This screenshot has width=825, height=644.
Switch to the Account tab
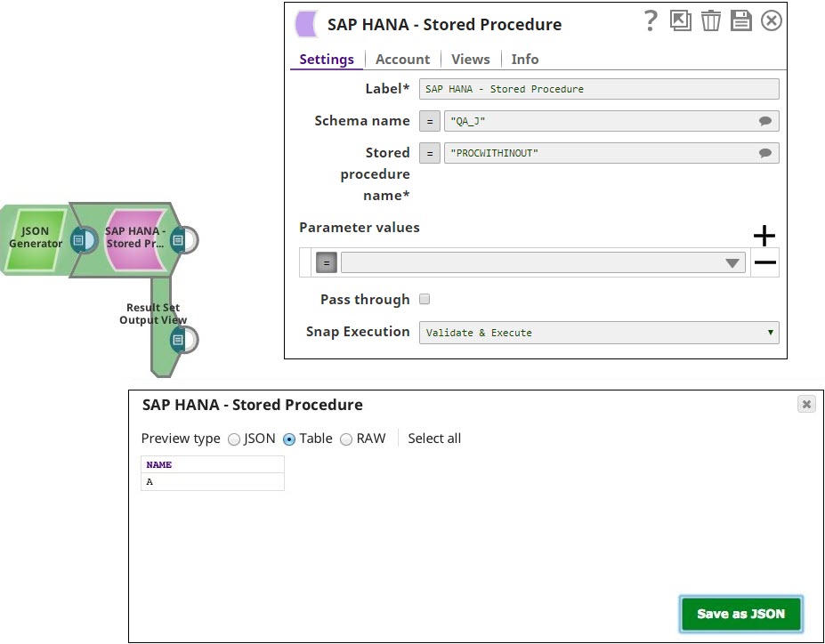[x=402, y=60]
